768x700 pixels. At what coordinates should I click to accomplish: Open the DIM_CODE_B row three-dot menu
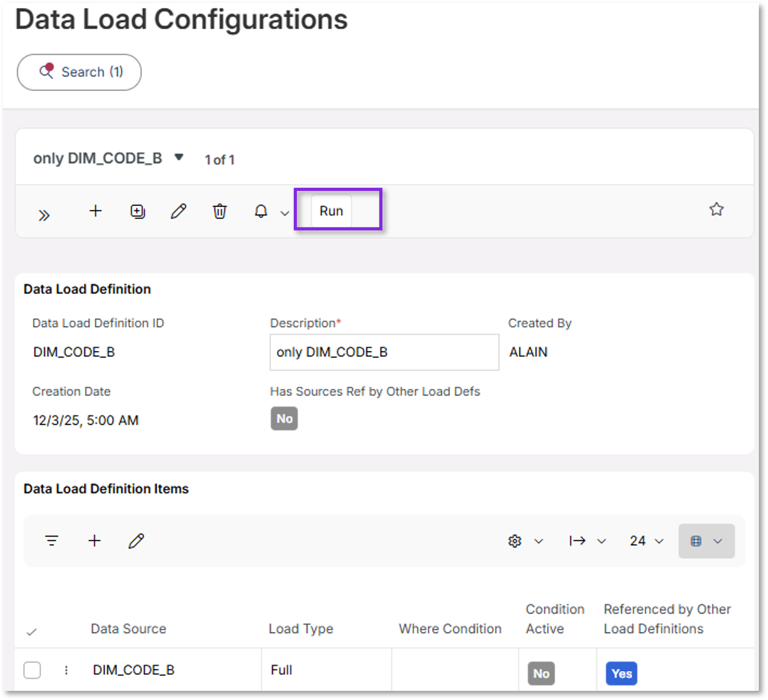(66, 670)
